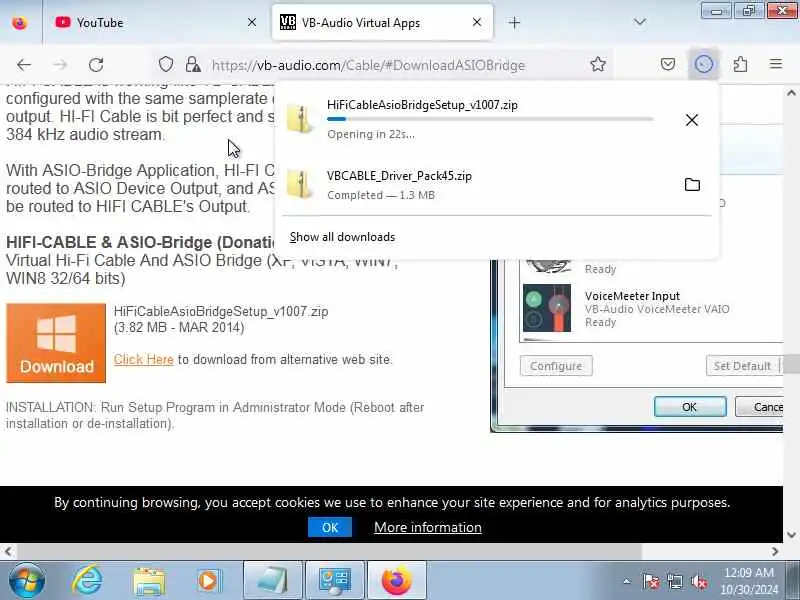Image resolution: width=800 pixels, height=600 pixels.
Task: Click the taskbar clock showing 12:09 AM
Action: 749,581
